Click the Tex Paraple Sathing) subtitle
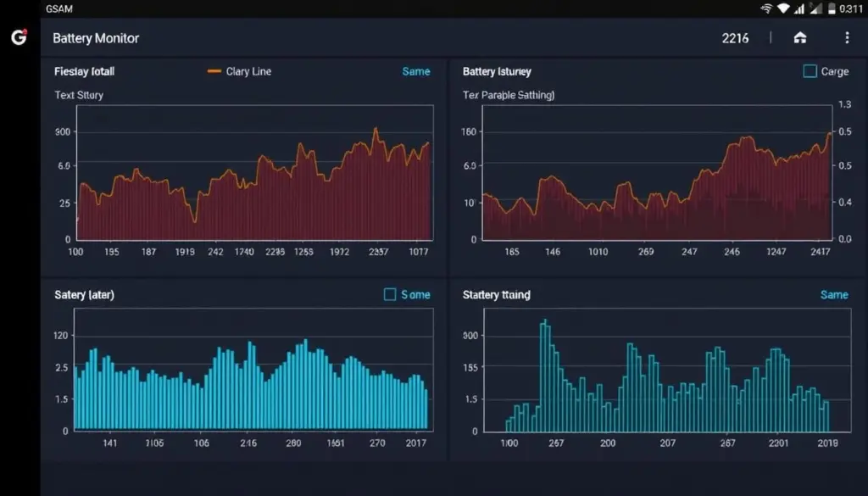868x496 pixels. coord(509,95)
